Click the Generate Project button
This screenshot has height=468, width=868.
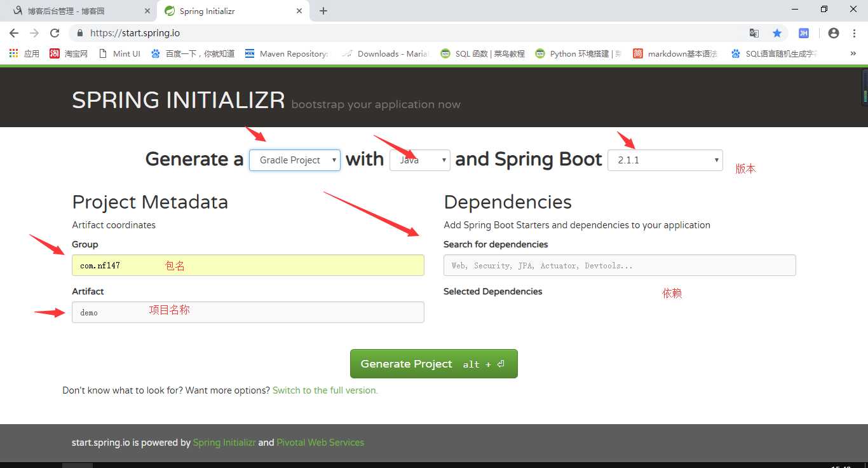tap(434, 364)
